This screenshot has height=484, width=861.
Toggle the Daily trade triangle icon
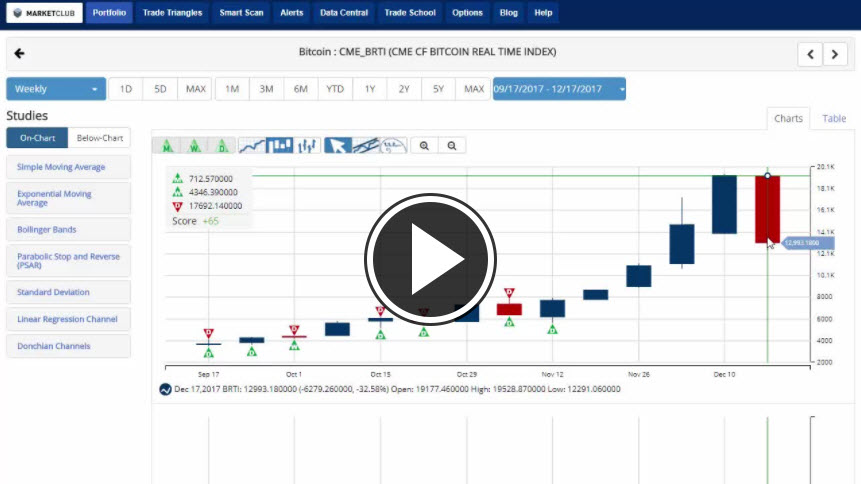coord(222,146)
